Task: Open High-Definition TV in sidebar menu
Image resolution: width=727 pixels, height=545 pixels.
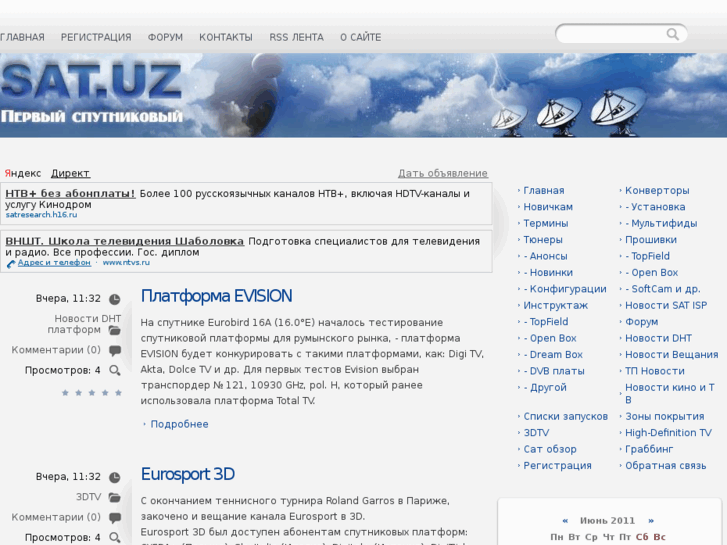Action: 668,433
